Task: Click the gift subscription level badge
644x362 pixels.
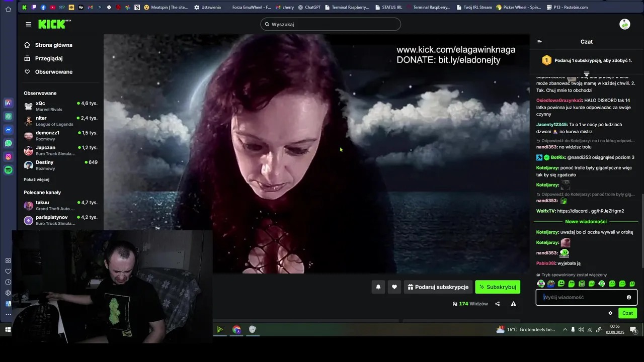Action: point(546,60)
